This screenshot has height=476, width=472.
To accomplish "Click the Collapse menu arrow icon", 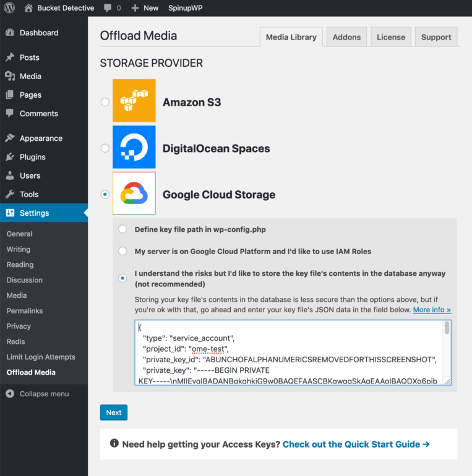I will 9,394.
